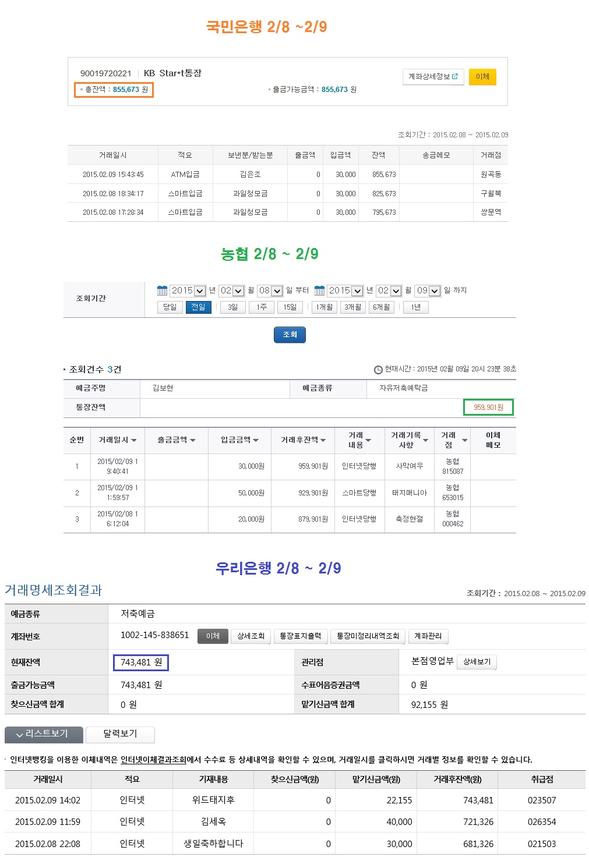This screenshot has height=868, width=589.
Task: Expand the end day 09 dropdown
Action: coord(434,291)
